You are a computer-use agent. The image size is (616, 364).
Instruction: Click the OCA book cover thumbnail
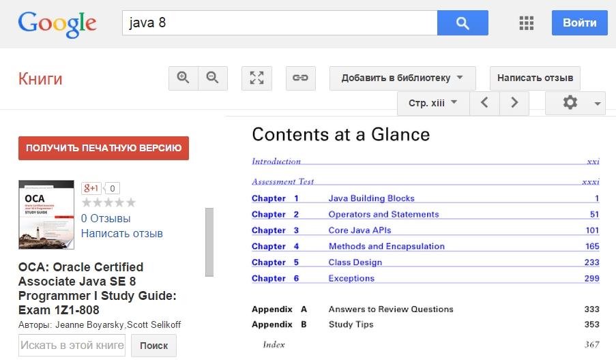[46, 215]
